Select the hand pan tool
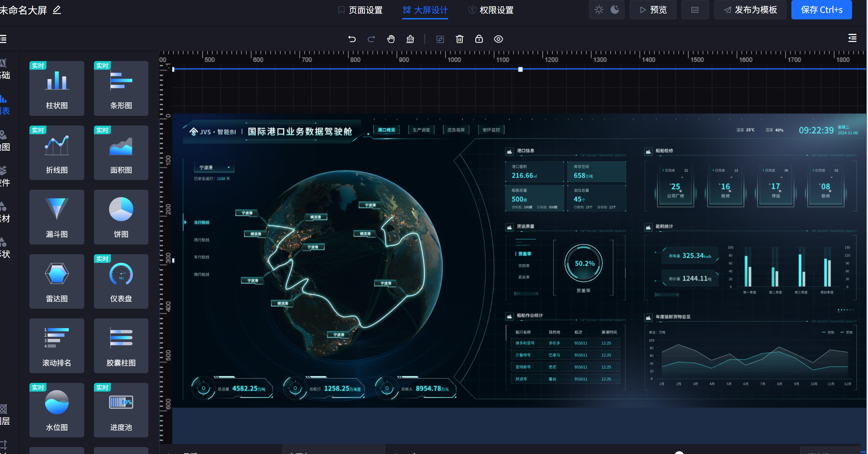This screenshot has width=868, height=454. (x=391, y=39)
